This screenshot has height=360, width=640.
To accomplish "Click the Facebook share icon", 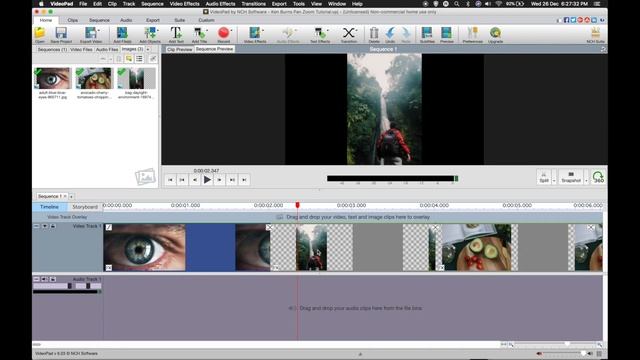I will click(x=567, y=20).
